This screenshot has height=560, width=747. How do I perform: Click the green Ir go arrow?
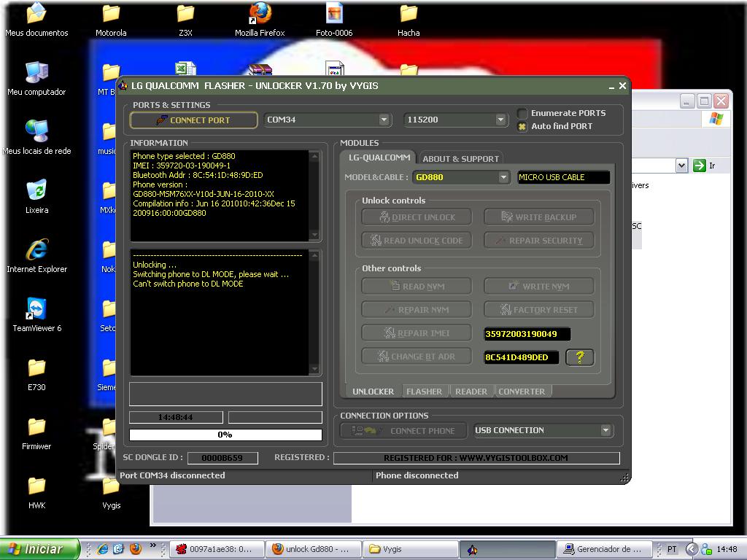tap(699, 166)
